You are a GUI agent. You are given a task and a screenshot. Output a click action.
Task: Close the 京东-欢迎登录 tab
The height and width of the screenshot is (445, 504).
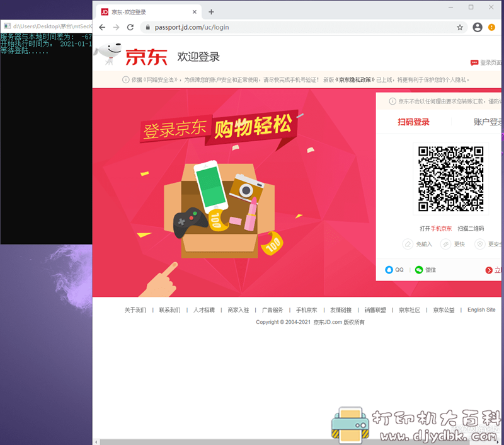click(195, 12)
